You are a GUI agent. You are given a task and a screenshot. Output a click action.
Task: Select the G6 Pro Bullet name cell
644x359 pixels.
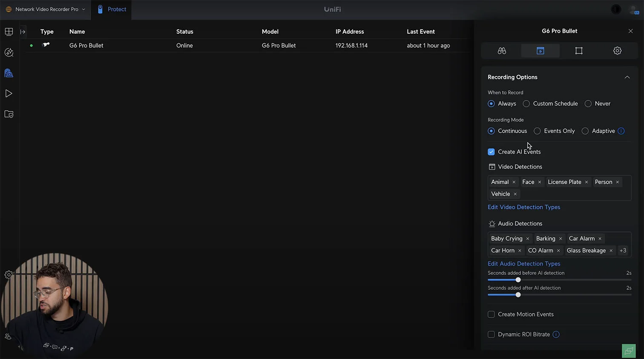click(86, 46)
